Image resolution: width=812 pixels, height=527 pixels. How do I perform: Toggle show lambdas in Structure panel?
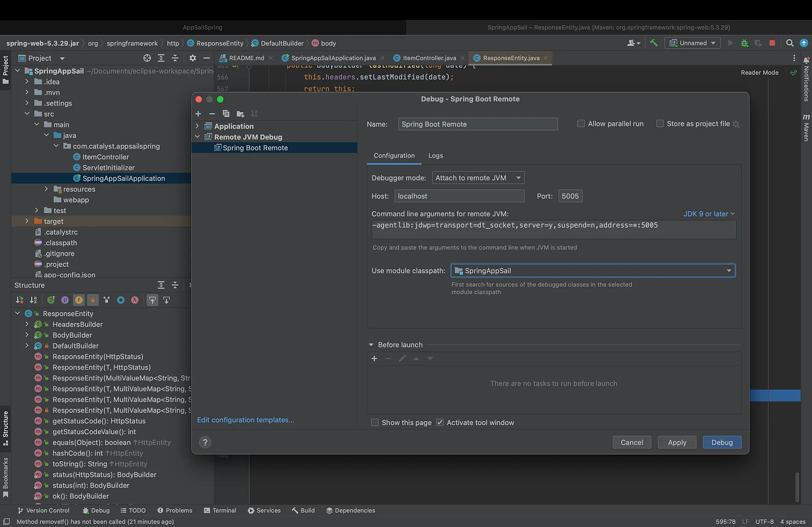tap(135, 300)
